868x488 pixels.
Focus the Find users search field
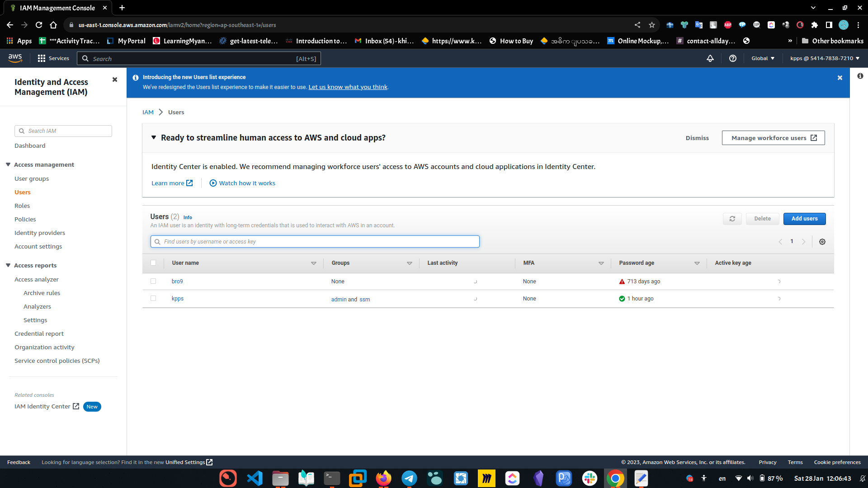pyautogui.click(x=315, y=242)
